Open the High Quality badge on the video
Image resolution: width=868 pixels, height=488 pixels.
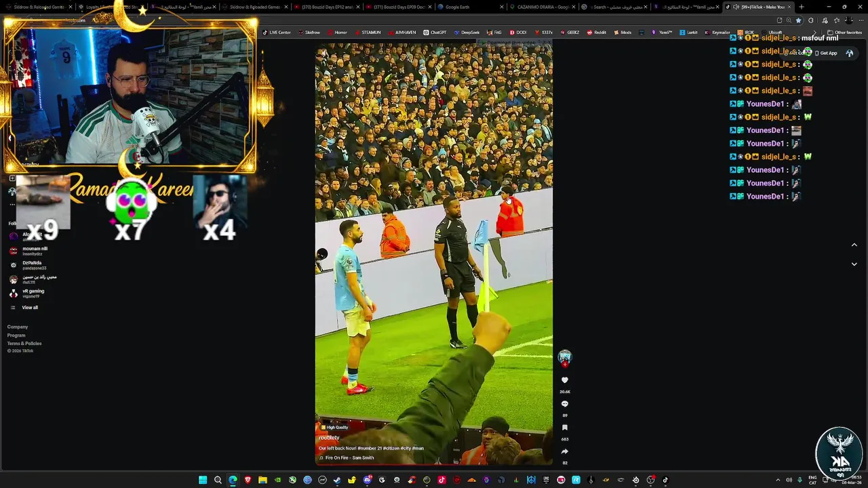334,428
